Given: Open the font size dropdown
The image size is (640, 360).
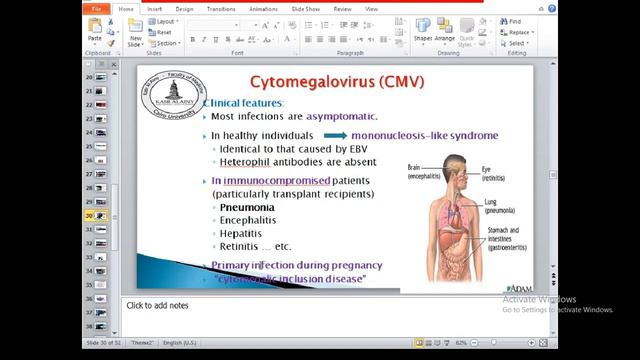Looking at the screenshot, I should tap(256, 26).
